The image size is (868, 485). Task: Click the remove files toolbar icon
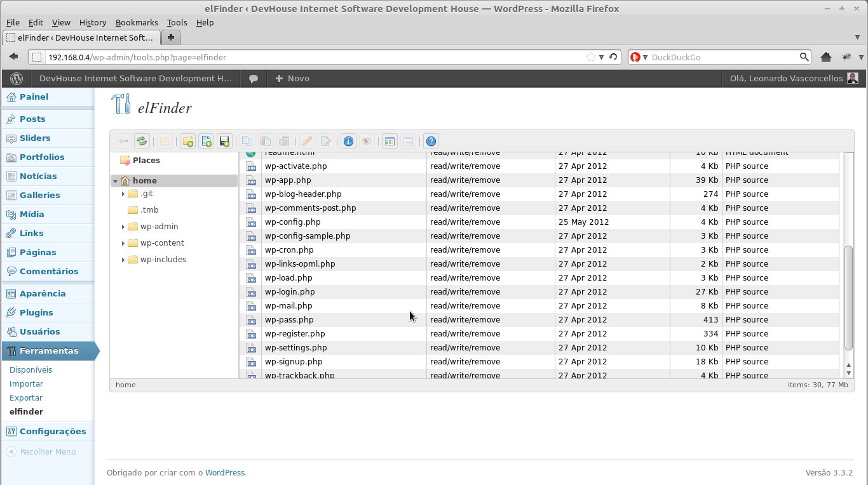284,142
